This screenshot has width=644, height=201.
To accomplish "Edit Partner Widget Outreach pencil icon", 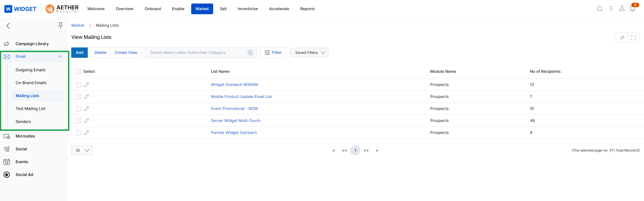I will [87, 133].
